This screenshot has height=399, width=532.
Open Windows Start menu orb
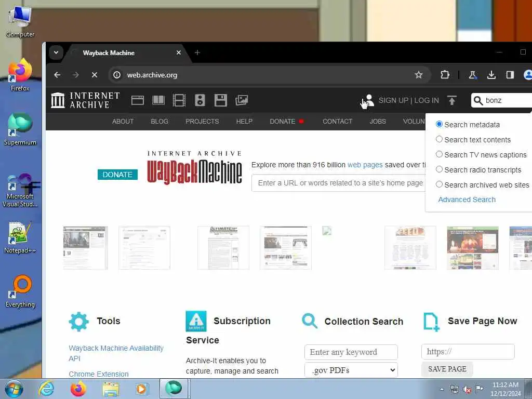tap(14, 389)
